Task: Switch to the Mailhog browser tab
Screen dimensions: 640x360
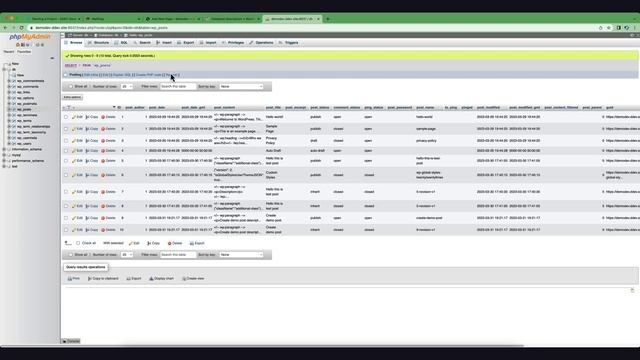Action: (x=112, y=19)
